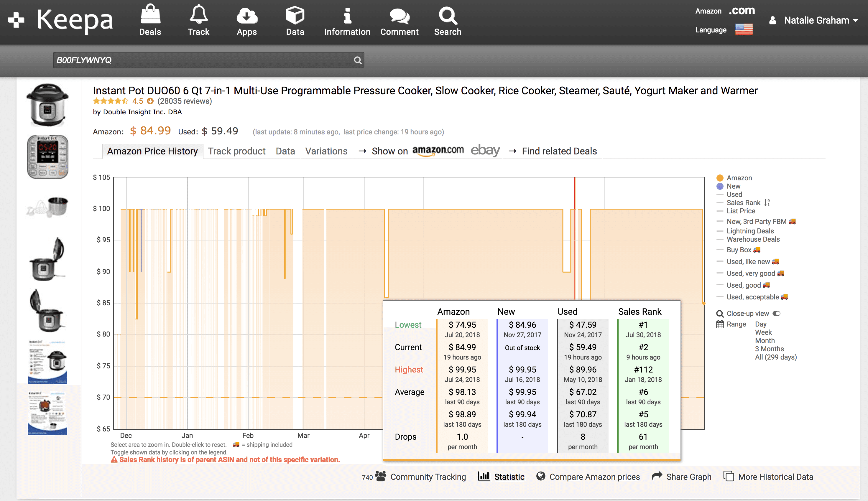Click the ebay logo link
This screenshot has height=501, width=868.
pyautogui.click(x=485, y=150)
